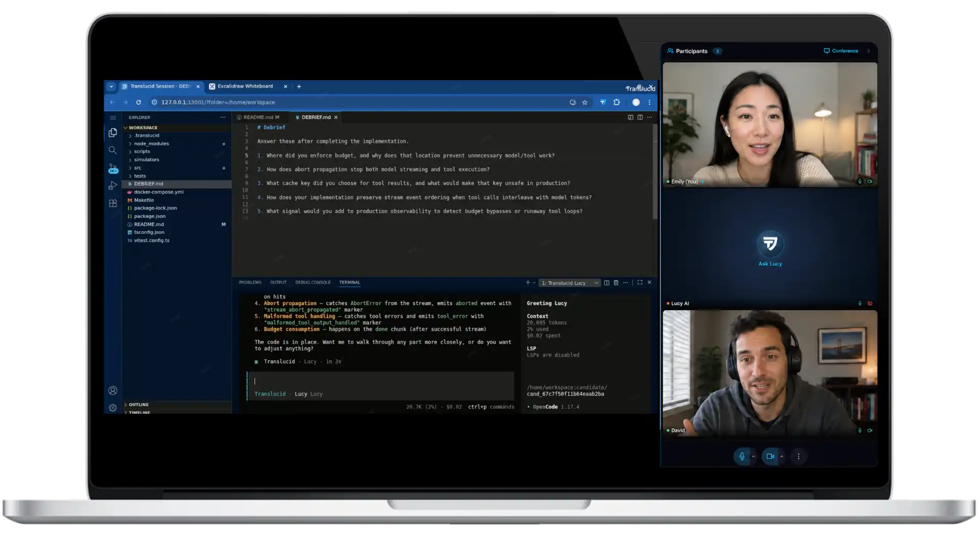Open call more options three dots
Image resolution: width=980 pixels, height=551 pixels.
pos(799,457)
